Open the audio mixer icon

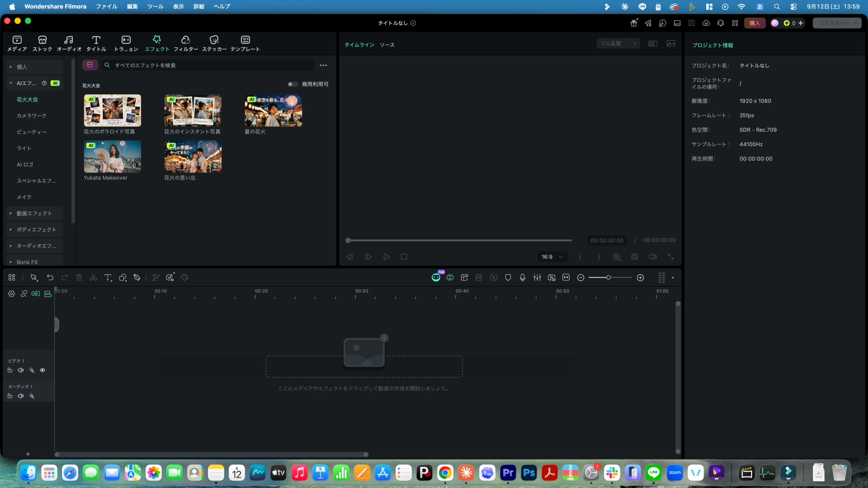tap(537, 278)
